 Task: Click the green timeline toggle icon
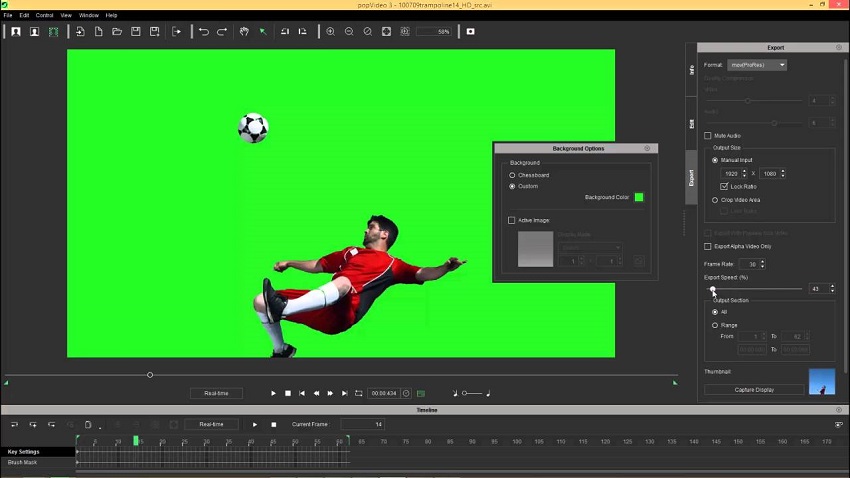click(421, 393)
